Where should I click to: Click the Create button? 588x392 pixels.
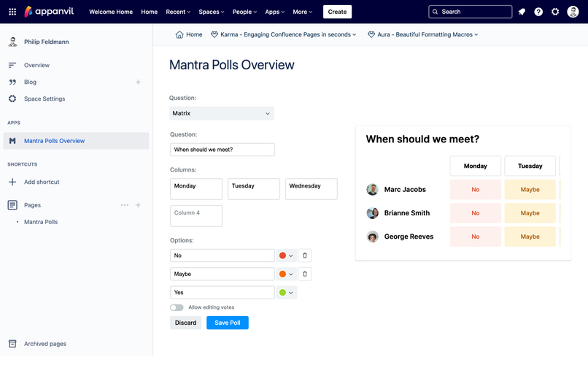pos(337,12)
